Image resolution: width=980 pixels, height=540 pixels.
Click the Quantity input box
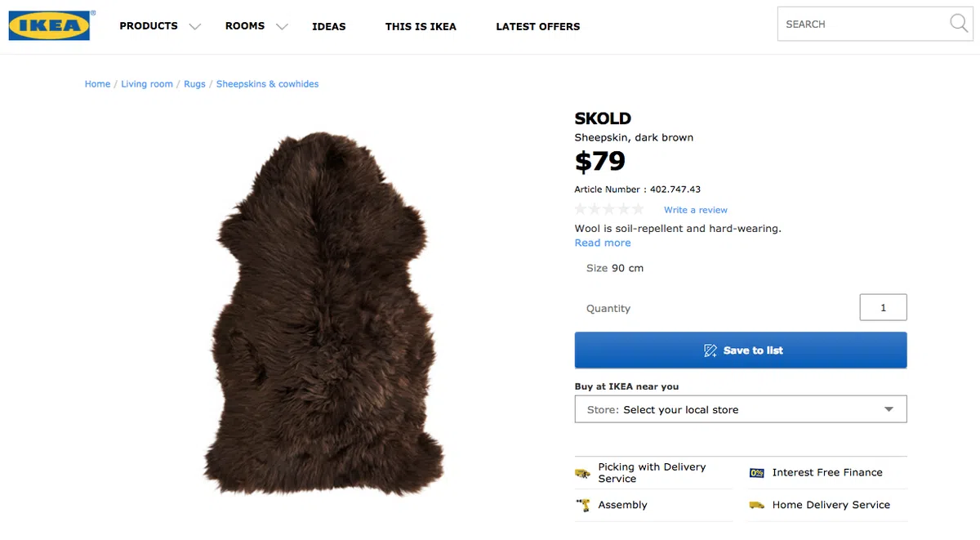point(883,308)
